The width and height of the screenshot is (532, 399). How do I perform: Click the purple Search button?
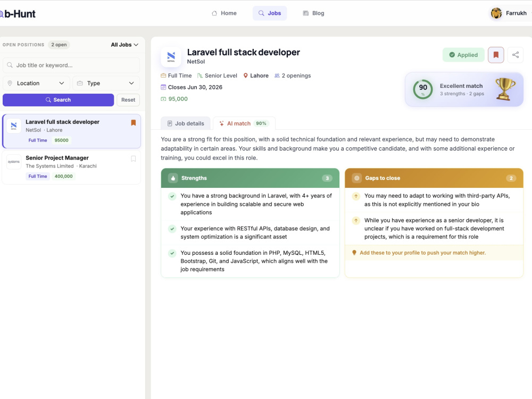[59, 100]
